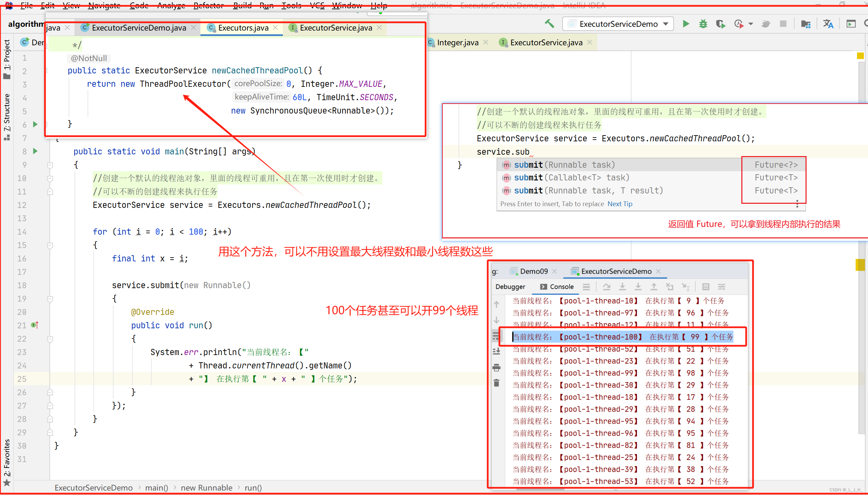Open completion popup options three-dot menu
The height and width of the screenshot is (495, 868).
pos(797,204)
